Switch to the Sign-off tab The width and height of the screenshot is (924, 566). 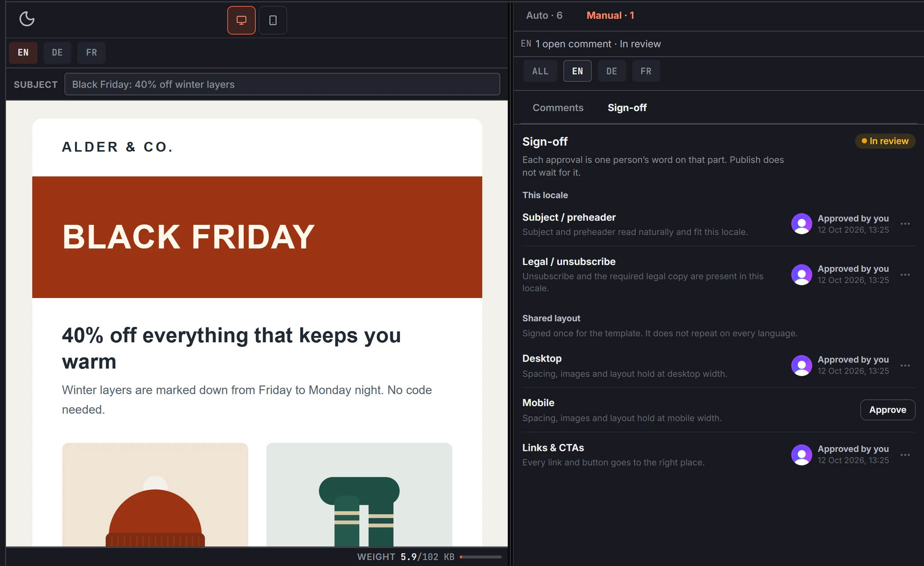pyautogui.click(x=627, y=108)
